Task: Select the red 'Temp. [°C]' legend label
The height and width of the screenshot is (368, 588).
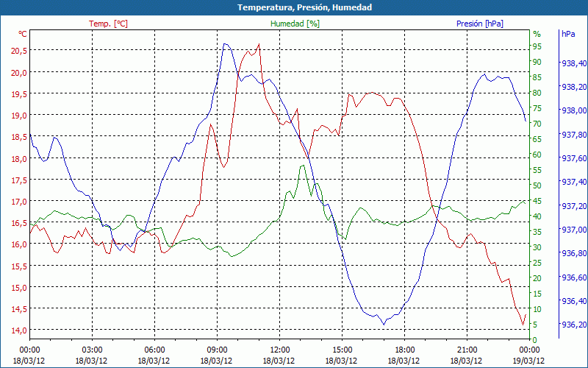Action: pyautogui.click(x=108, y=24)
